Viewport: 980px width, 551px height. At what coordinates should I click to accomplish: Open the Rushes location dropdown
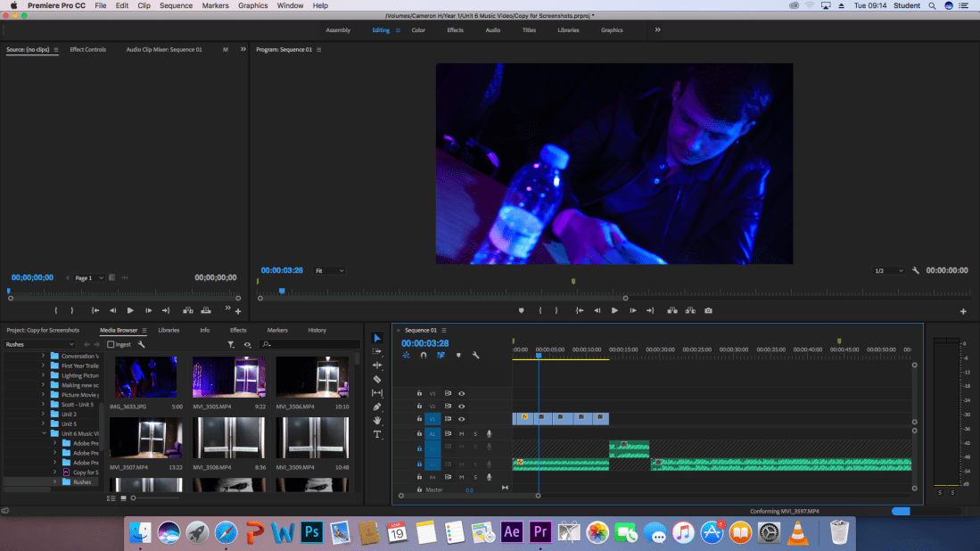pos(40,344)
